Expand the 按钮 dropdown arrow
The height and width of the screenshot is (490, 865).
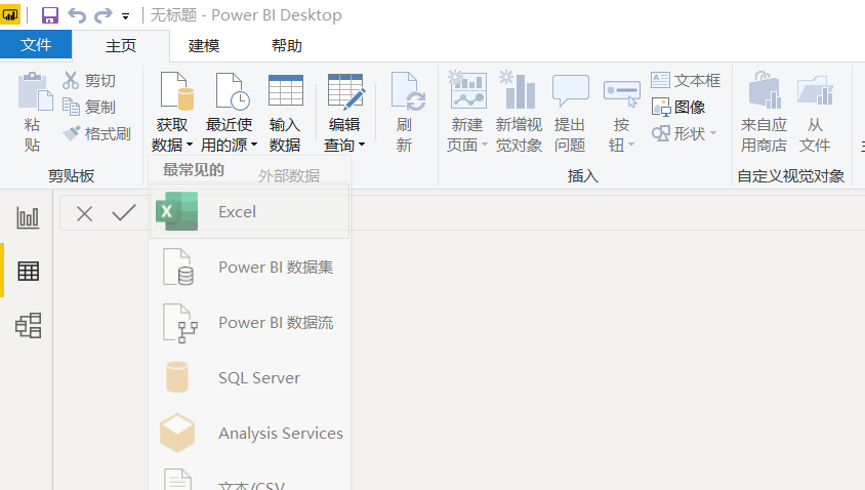(631, 145)
